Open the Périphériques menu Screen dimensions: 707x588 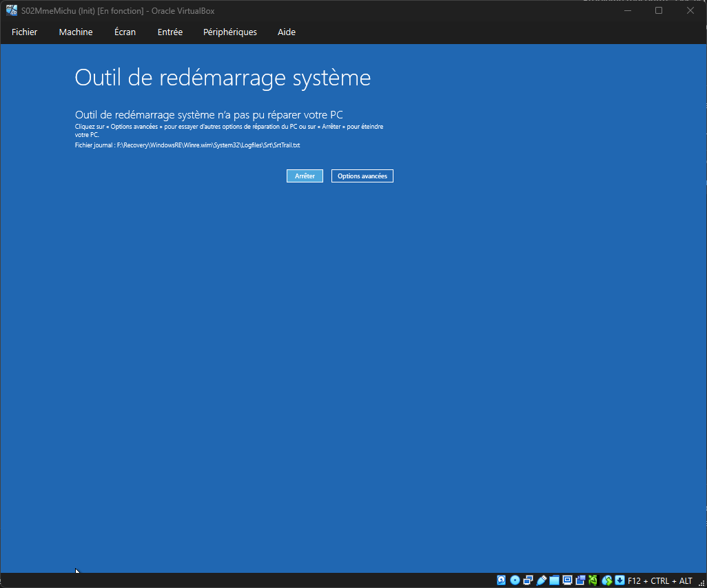[x=230, y=32]
